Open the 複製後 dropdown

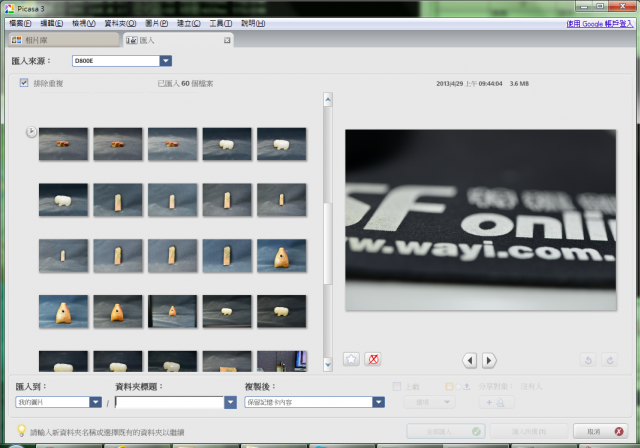[378, 402]
